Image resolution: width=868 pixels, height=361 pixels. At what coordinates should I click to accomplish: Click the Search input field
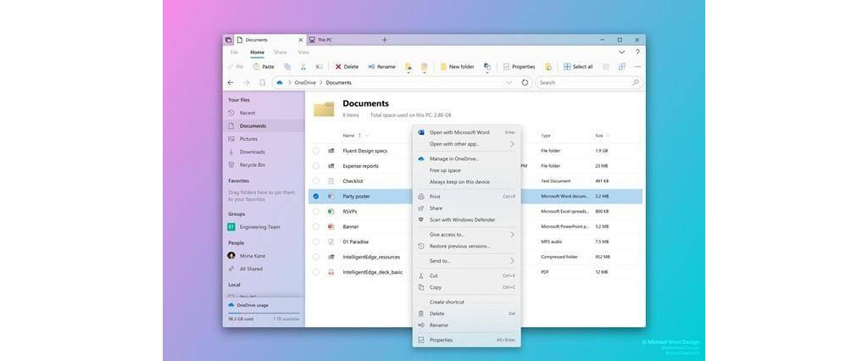585,82
